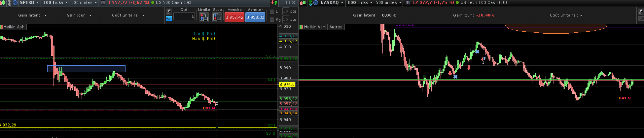Expand the SPTRD instrument dropdown
Image resolution: width=644 pixels, height=138 pixels.
coord(29,2)
